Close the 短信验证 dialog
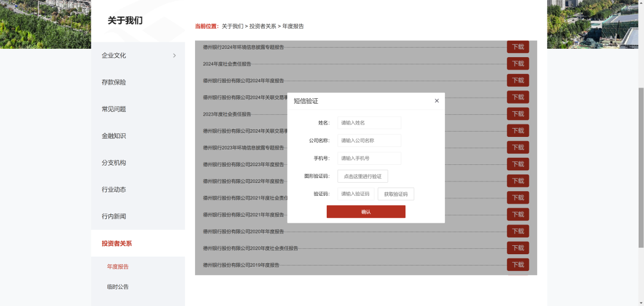The height and width of the screenshot is (306, 644). 436,101
